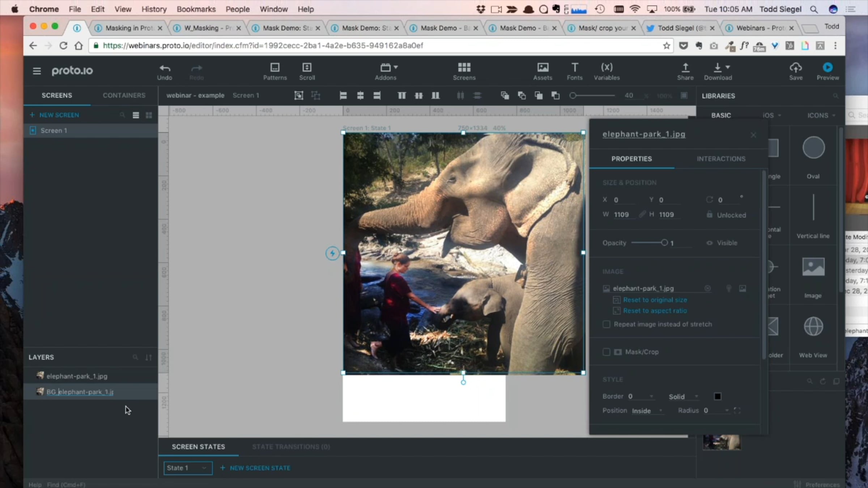Expand the Solid border style dropdown
The image size is (868, 488).
click(683, 397)
